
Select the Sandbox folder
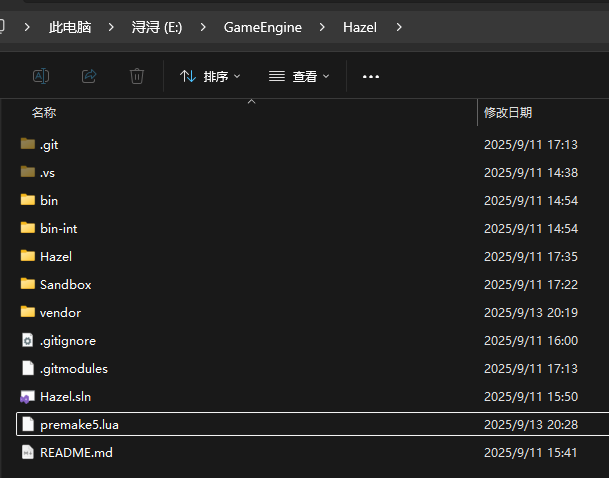[x=65, y=285]
